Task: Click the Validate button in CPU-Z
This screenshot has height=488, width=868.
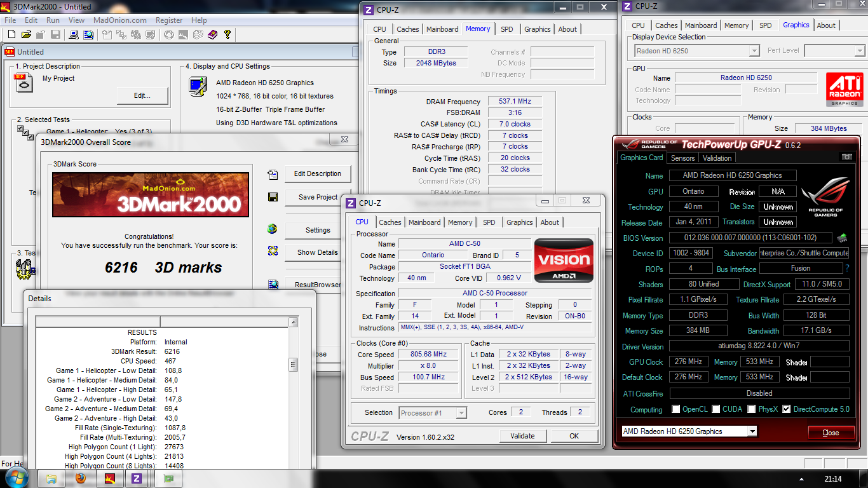Action: tap(522, 436)
